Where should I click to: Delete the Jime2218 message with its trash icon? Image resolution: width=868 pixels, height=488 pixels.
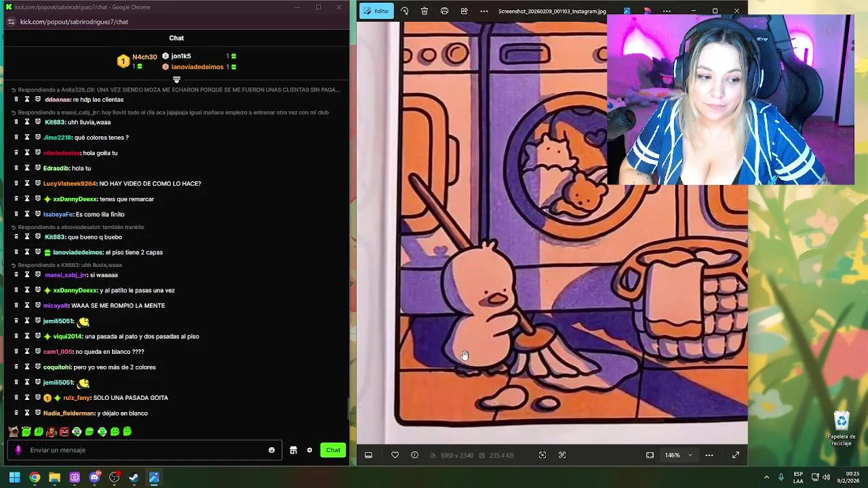pos(16,137)
